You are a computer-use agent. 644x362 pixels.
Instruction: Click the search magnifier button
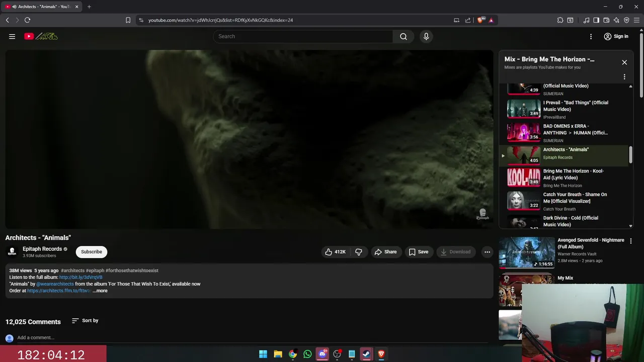click(x=404, y=36)
